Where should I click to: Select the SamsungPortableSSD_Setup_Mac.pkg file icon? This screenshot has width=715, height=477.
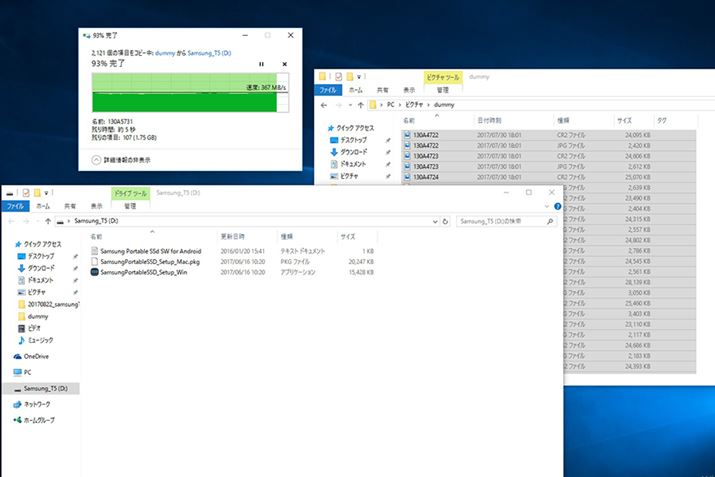click(x=94, y=261)
